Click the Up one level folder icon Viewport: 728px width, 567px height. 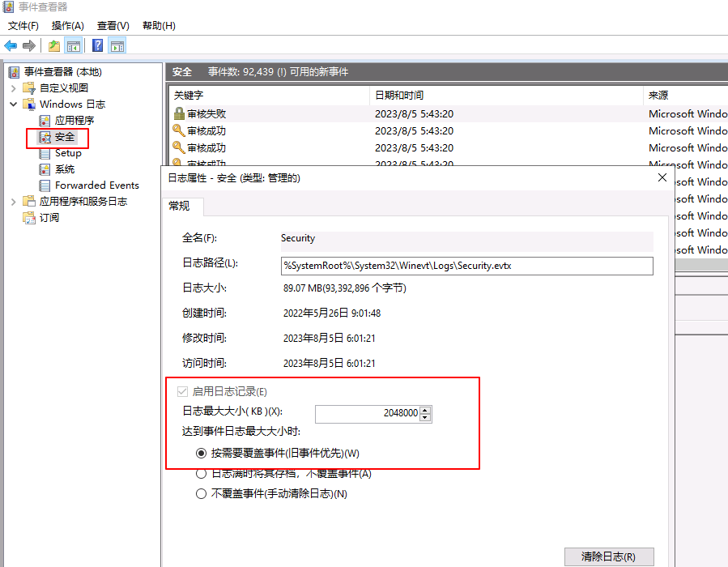54,46
